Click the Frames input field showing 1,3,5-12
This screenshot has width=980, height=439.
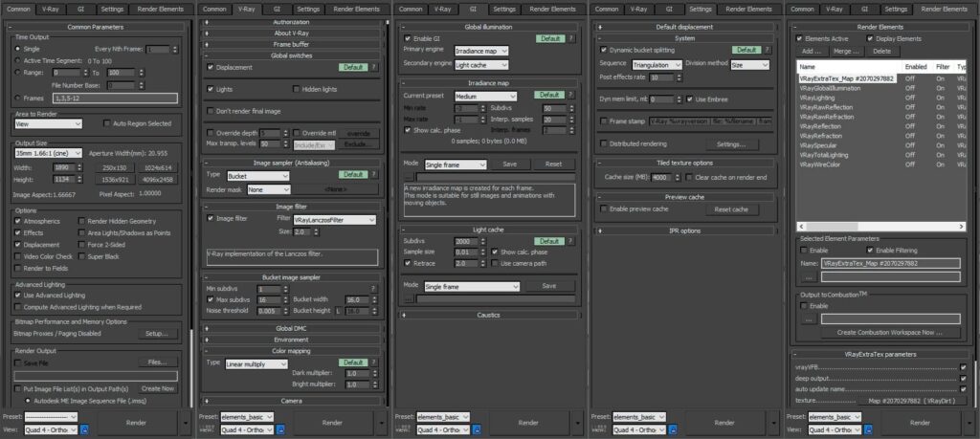(116, 99)
